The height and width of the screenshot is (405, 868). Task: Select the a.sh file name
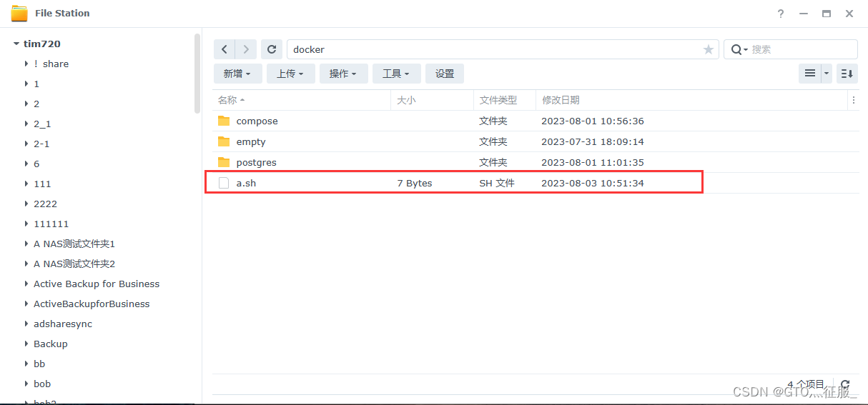pos(246,184)
